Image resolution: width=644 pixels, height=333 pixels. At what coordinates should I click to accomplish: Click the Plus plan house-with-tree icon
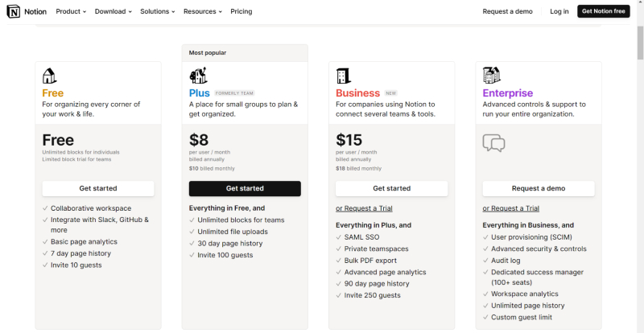pos(198,76)
